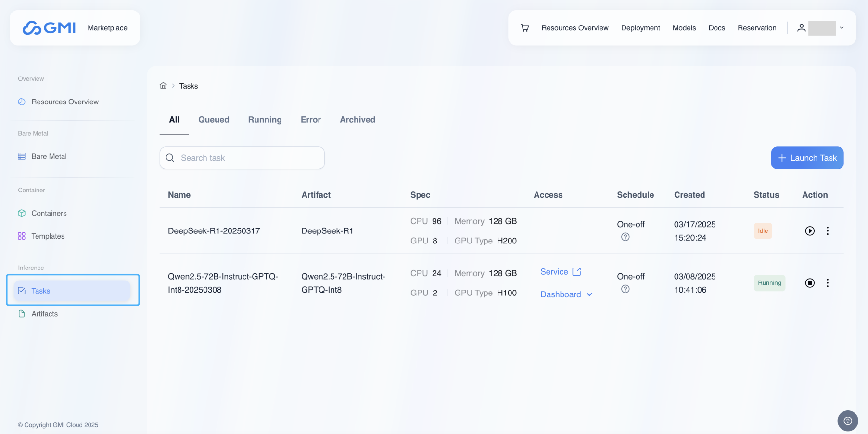Image resolution: width=868 pixels, height=434 pixels.
Task: Focus the Search task field
Action: click(x=242, y=158)
